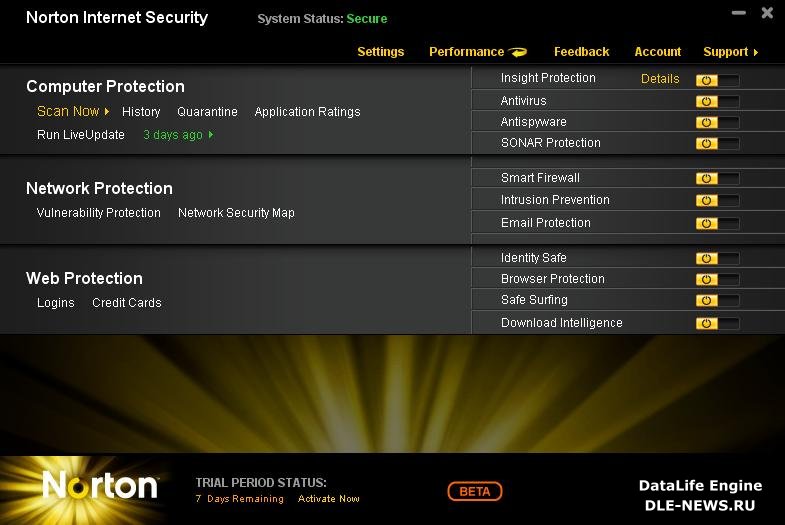Open Feedback from the top menu
The image size is (785, 525).
click(581, 52)
